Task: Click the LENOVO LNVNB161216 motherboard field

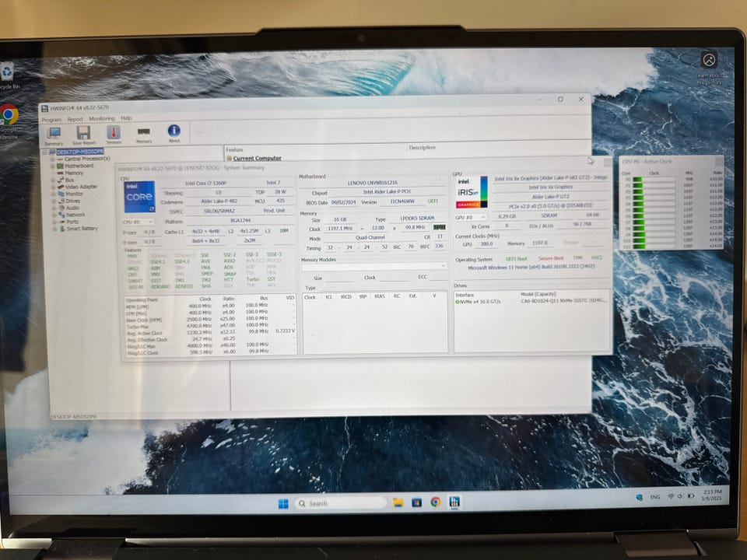Action: click(373, 183)
